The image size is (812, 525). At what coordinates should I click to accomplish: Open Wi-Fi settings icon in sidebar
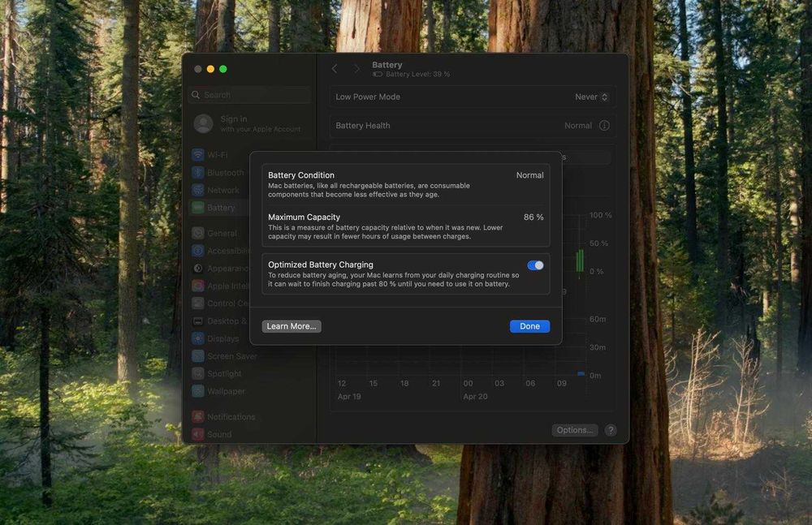[198, 155]
